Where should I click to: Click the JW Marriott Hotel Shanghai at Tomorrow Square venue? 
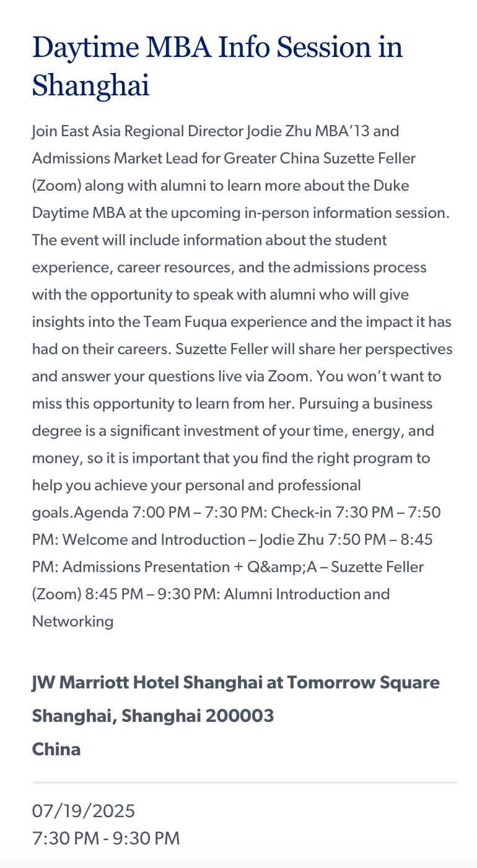click(236, 683)
